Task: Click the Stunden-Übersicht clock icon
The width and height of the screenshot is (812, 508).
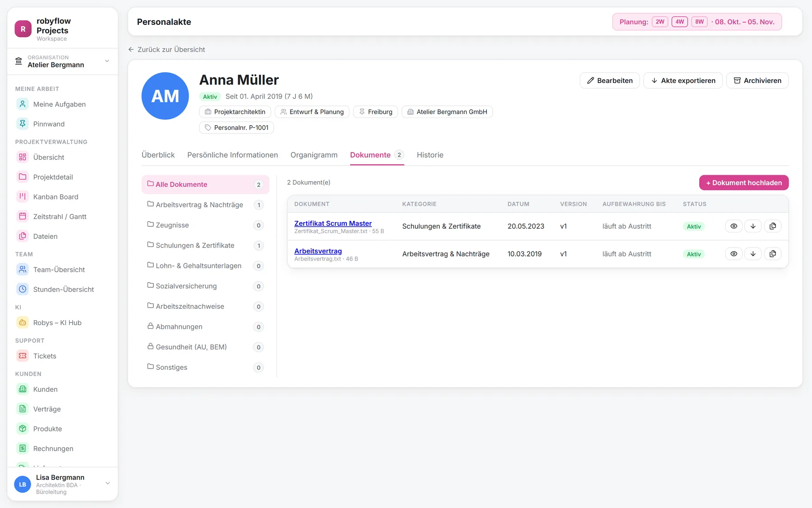Action: coord(23,289)
